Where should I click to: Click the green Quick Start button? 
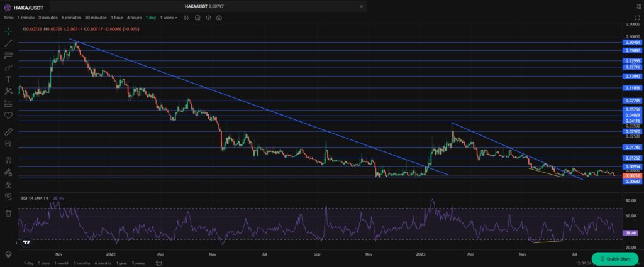pos(615,259)
